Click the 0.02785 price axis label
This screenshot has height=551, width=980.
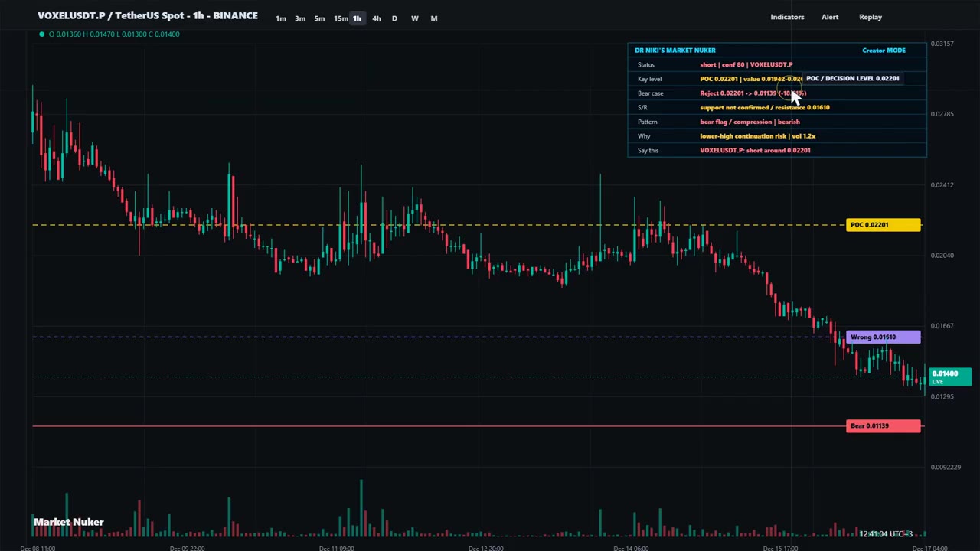942,114
